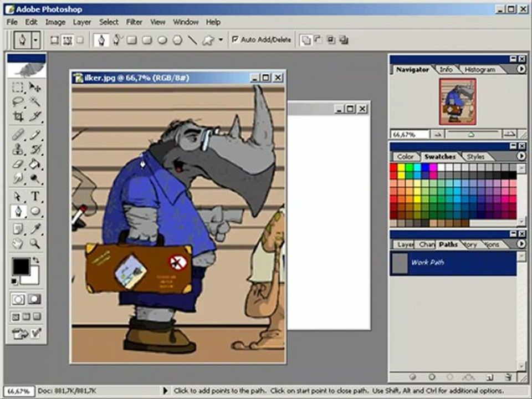The width and height of the screenshot is (532, 399).
Task: Select the Paint Bucket tool
Action: pyautogui.click(x=34, y=164)
